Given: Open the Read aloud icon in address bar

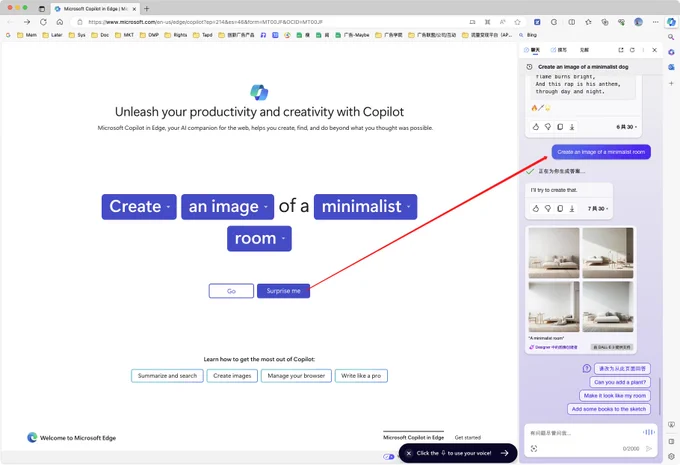Looking at the screenshot, I should pos(503,22).
